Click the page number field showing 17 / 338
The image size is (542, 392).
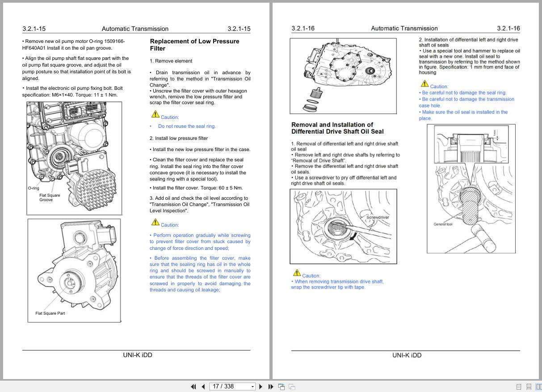pos(226,386)
